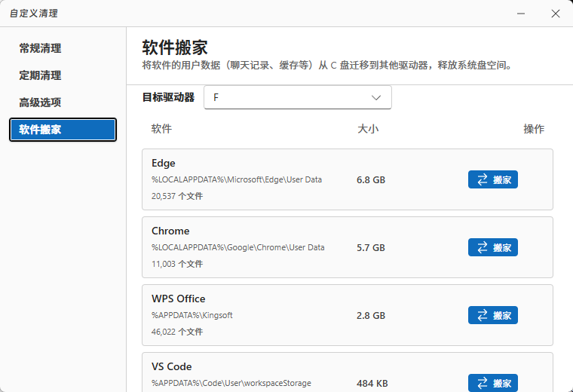
Task: Click the %APPDATA%\Kingsoft path text
Action: pos(192,315)
